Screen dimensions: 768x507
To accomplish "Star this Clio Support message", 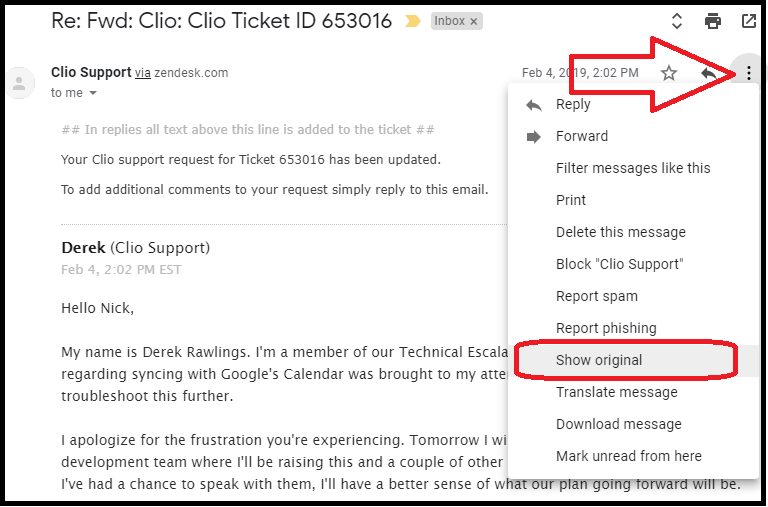I will tap(669, 73).
